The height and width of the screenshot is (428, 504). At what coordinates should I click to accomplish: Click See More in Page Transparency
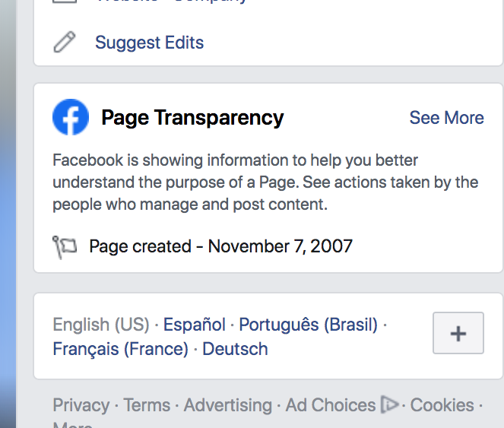tap(446, 118)
